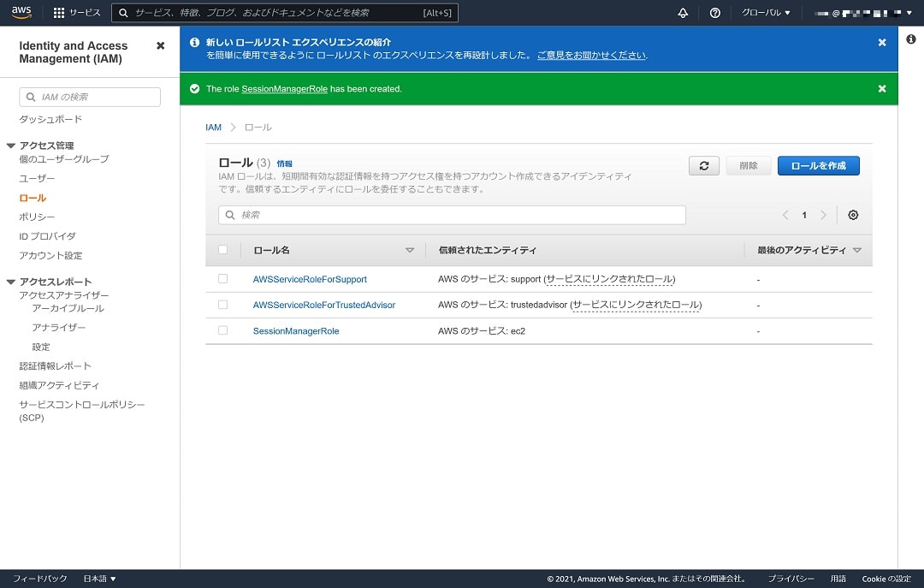This screenshot has width=924, height=588.
Task: Select all roles with header checkbox
Action: [222, 249]
